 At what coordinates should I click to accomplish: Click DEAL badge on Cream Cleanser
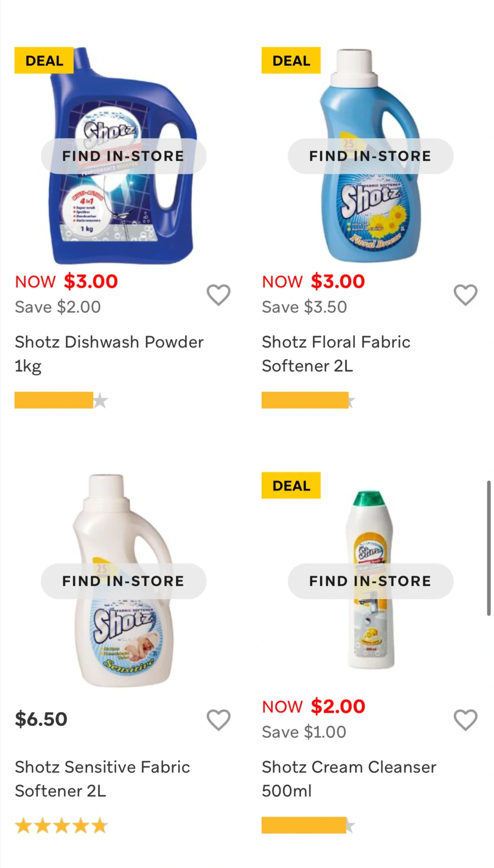291,485
